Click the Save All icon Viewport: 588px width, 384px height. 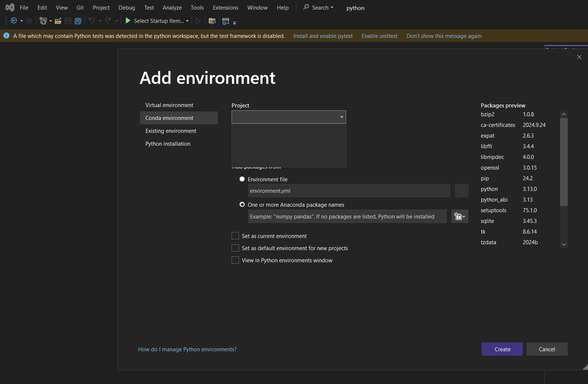click(78, 21)
